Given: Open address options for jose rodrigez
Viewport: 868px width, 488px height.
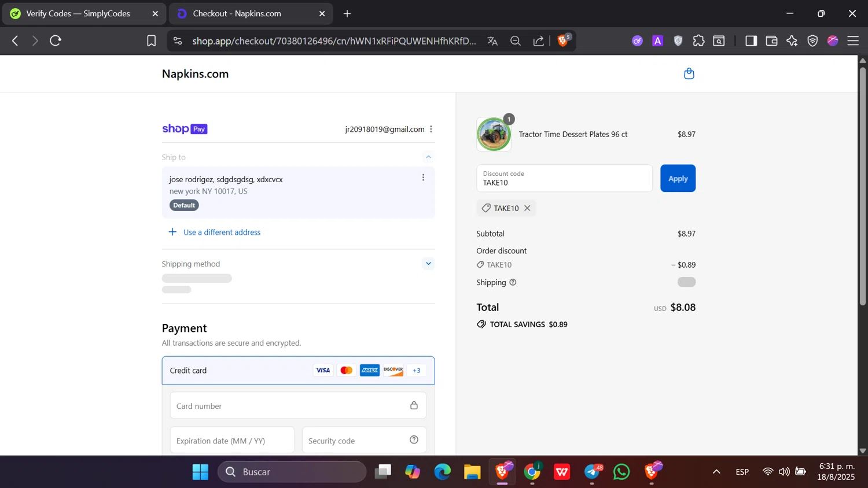Looking at the screenshot, I should coord(423,178).
